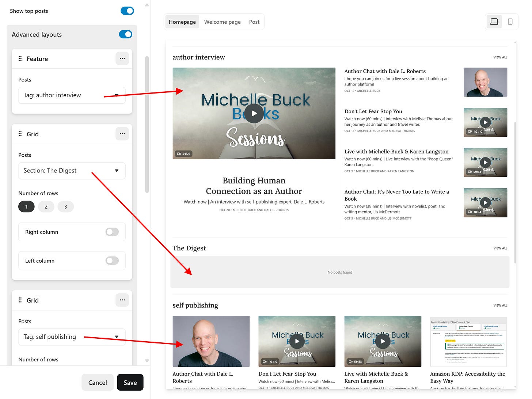Viewport: 532px width, 399px height.
Task: Select 2 for Number of rows
Action: [46, 206]
